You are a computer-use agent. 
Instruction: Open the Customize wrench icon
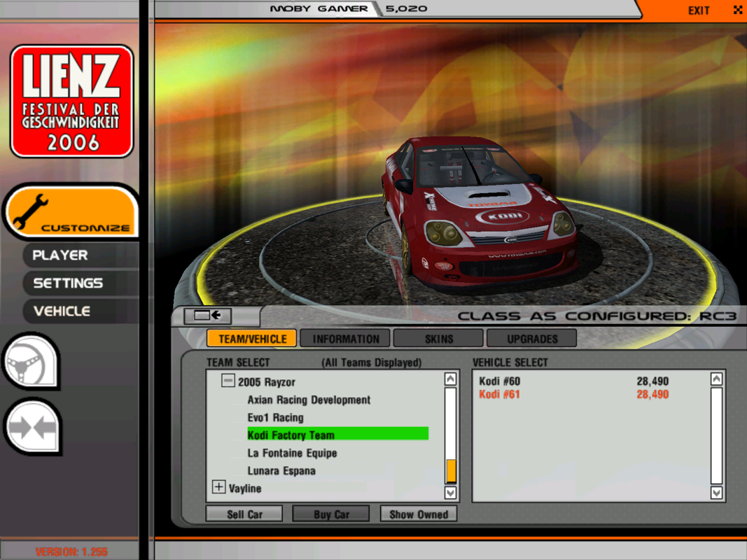tap(70, 209)
